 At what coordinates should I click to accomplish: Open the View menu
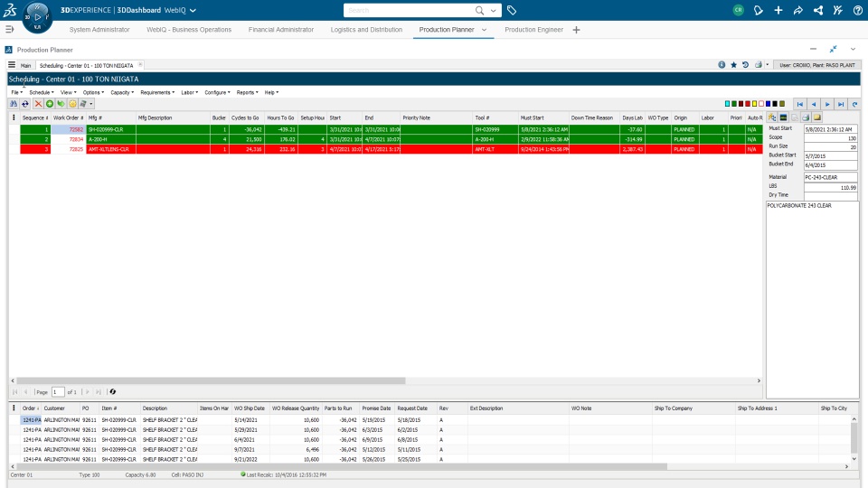(x=68, y=92)
